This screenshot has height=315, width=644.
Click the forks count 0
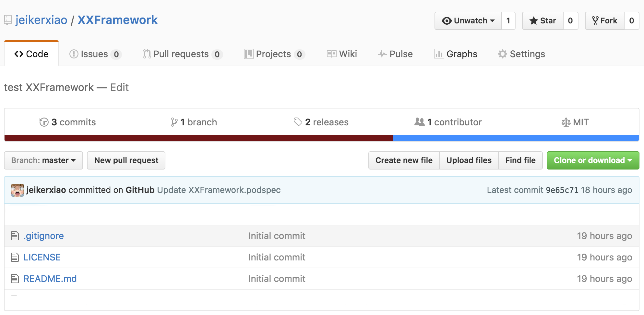pos(632,21)
